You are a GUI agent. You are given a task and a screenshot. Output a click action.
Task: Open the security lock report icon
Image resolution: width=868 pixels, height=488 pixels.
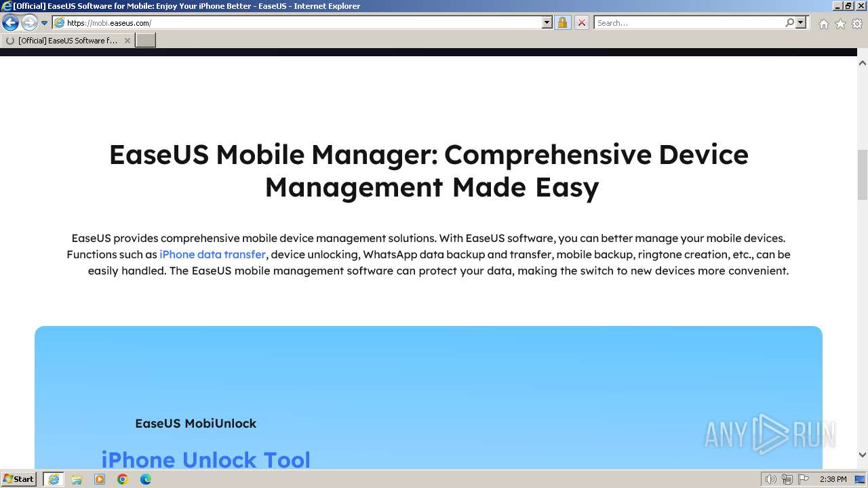click(x=562, y=22)
